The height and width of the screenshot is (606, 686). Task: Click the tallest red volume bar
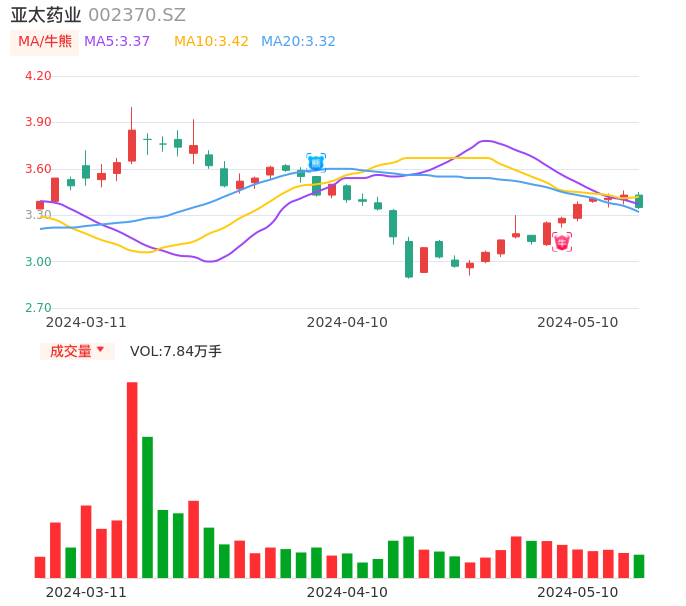(132, 480)
